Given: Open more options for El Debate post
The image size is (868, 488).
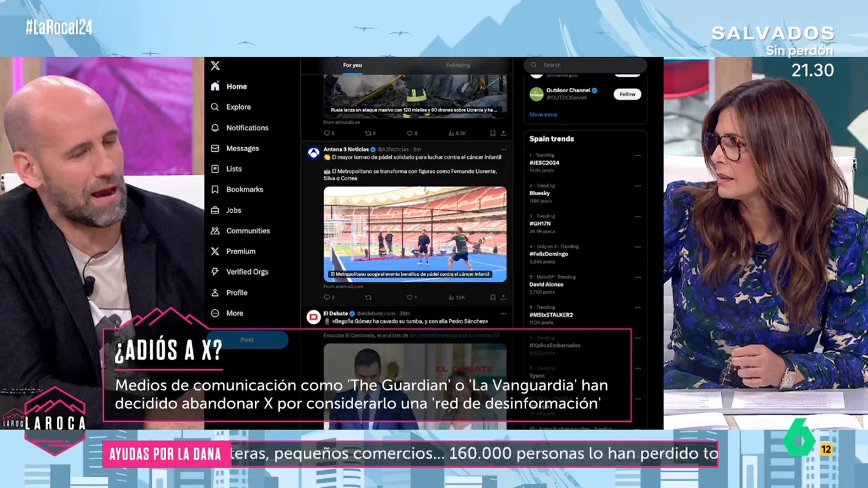Looking at the screenshot, I should (x=503, y=313).
